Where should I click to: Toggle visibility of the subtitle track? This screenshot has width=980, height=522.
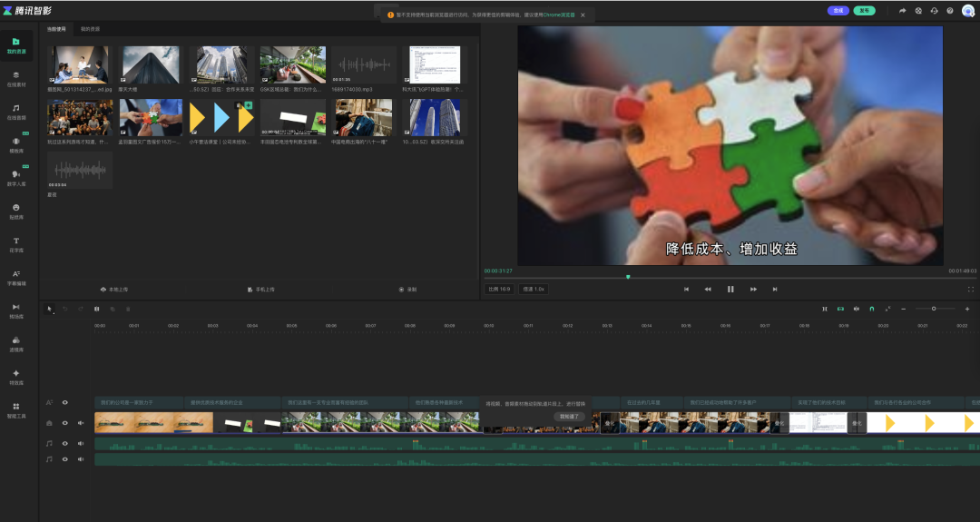[64, 402]
